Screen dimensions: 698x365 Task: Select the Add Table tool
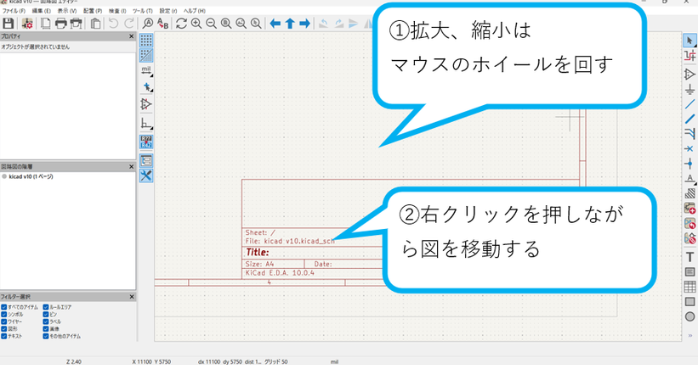(690, 287)
